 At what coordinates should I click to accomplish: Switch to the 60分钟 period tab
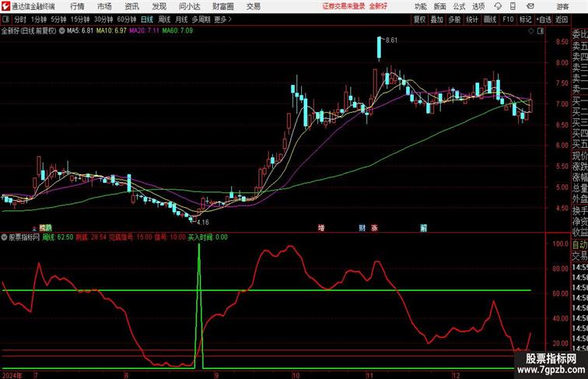click(127, 19)
